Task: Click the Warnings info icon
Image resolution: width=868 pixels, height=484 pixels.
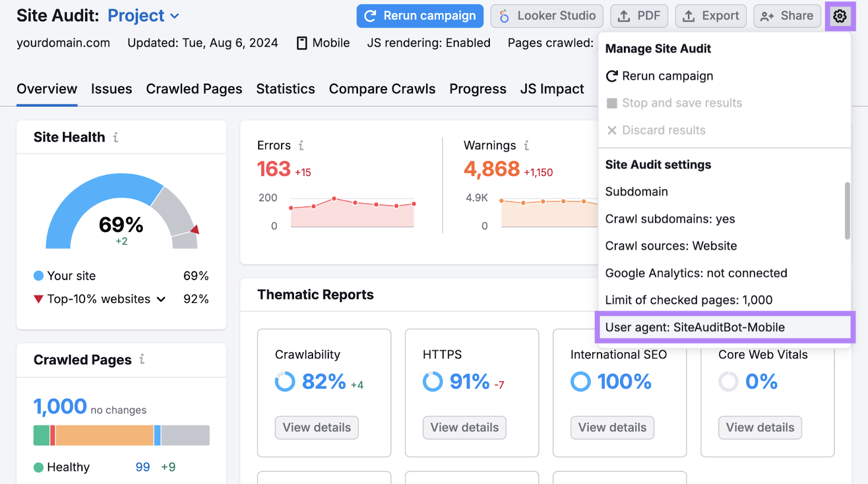Action: coord(526,145)
